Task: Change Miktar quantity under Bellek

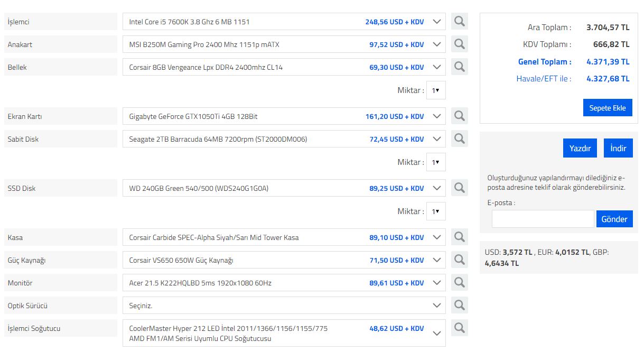Action: coord(436,90)
